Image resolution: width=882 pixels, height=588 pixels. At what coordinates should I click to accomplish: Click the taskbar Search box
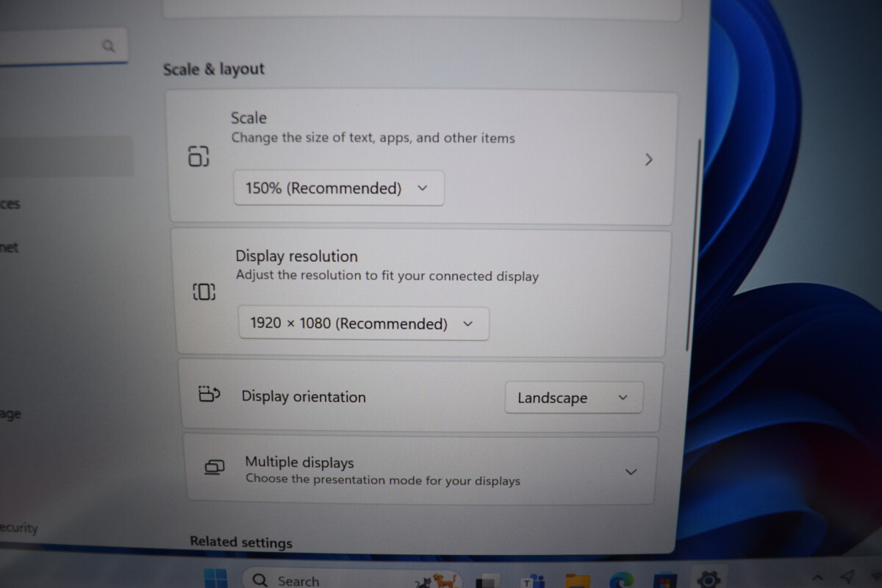click(x=351, y=579)
